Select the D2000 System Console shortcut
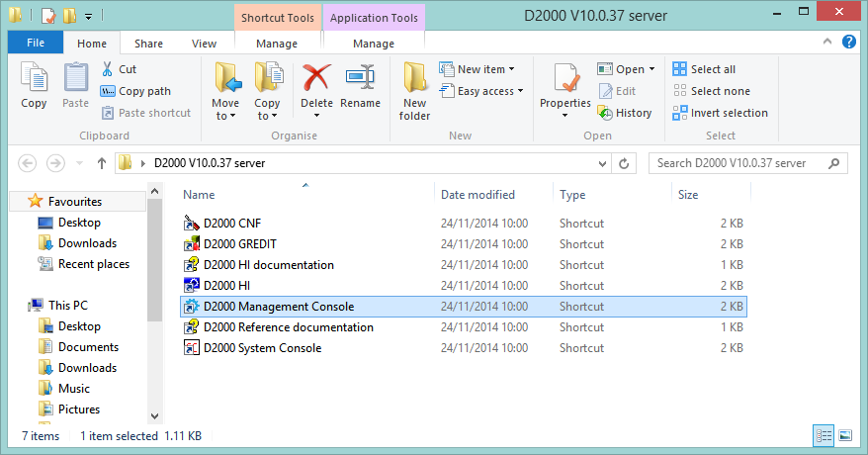 coord(262,348)
